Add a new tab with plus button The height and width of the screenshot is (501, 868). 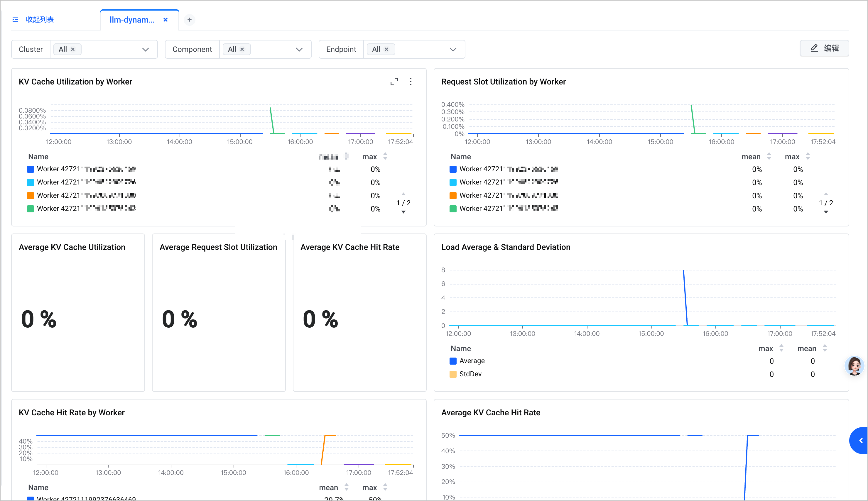click(189, 20)
